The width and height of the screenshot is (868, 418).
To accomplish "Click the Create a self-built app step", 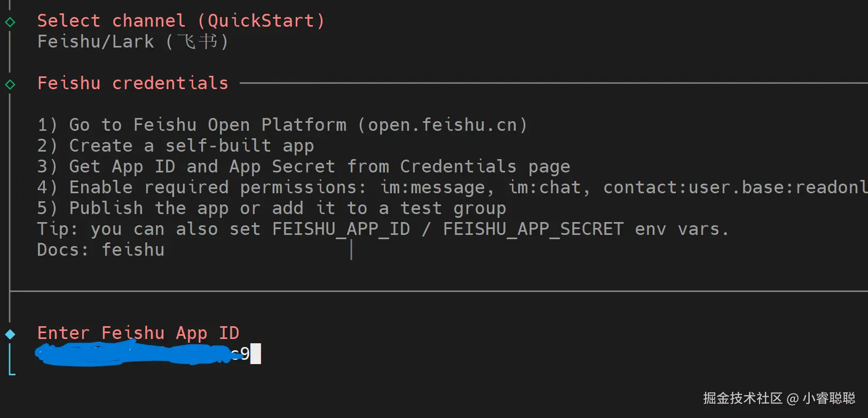I will point(191,146).
